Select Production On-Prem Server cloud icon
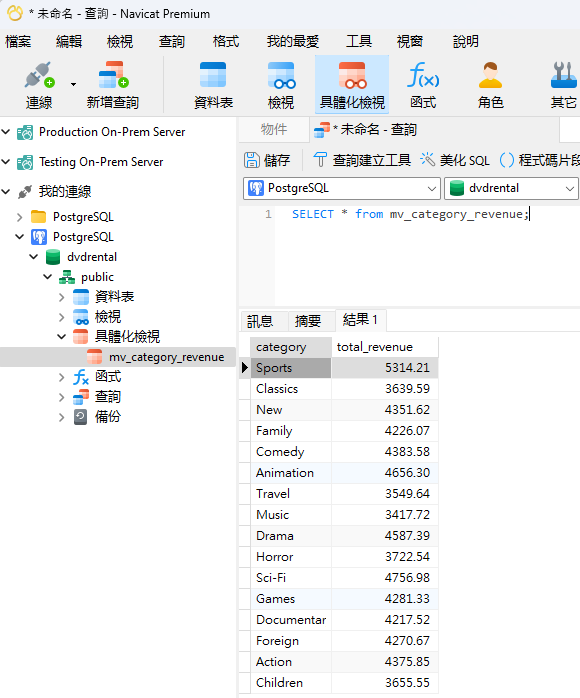Viewport: 580px width, 698px height. pos(25,132)
